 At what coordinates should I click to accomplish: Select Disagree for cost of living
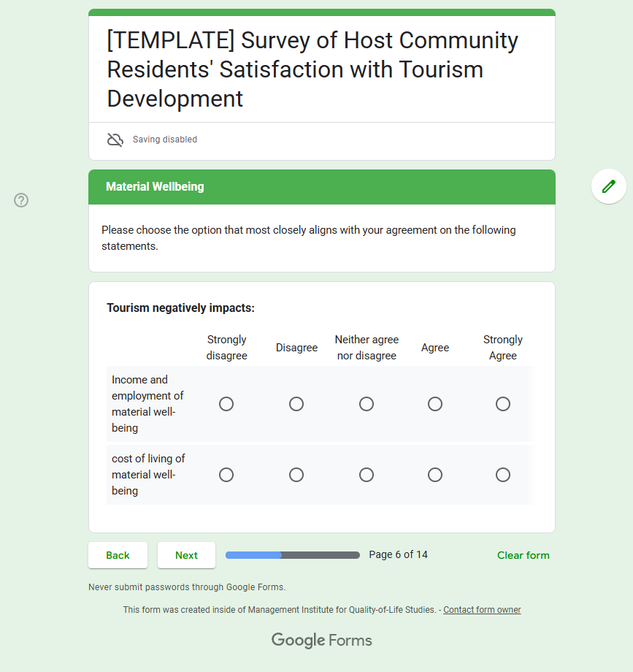pyautogui.click(x=296, y=475)
